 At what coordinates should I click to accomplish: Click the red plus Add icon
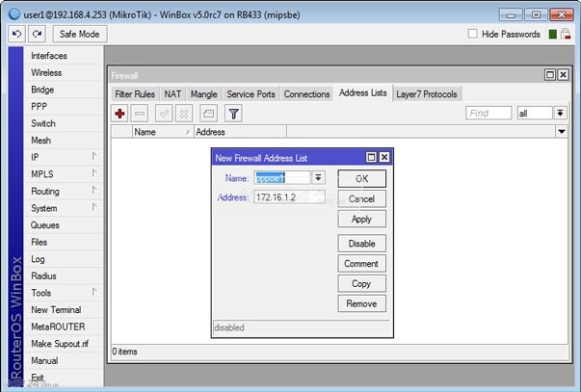(x=120, y=114)
